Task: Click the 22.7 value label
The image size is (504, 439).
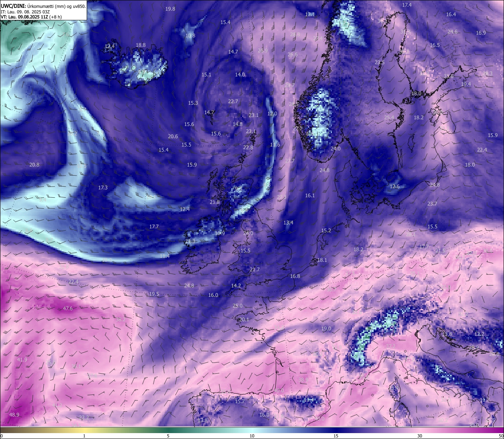Action: tap(233, 101)
